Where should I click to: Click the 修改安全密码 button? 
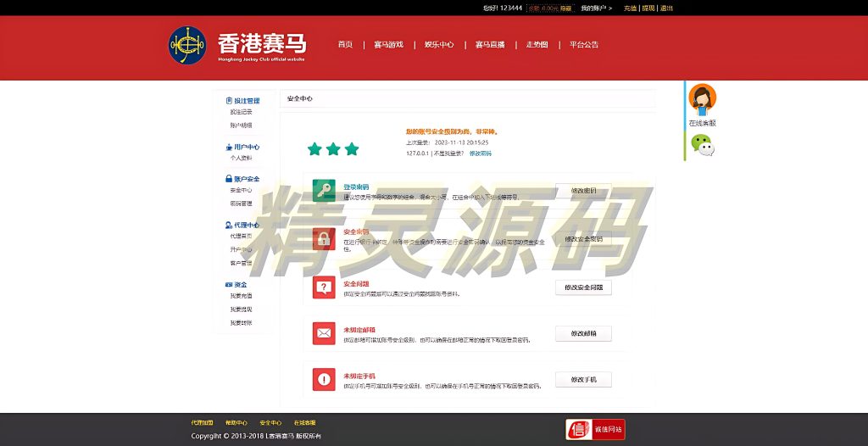[x=583, y=239]
